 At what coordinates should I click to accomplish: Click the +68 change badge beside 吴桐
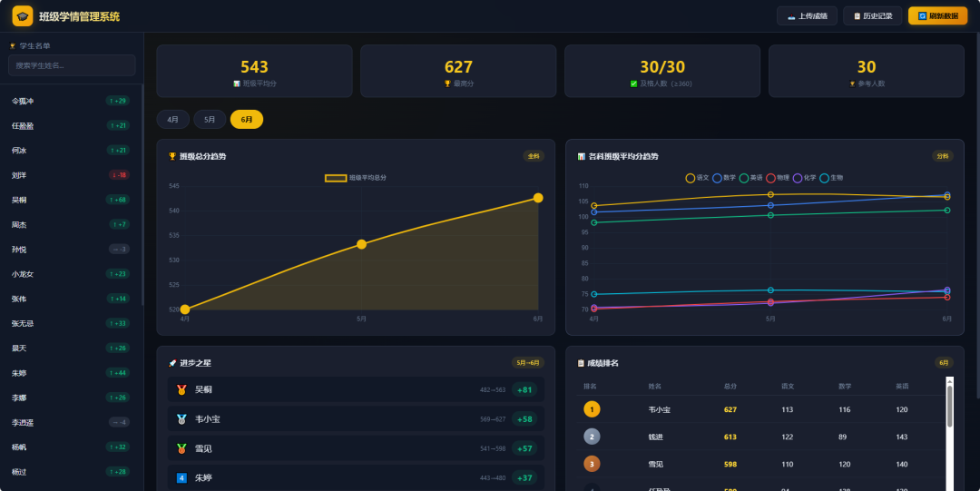pyautogui.click(x=118, y=201)
